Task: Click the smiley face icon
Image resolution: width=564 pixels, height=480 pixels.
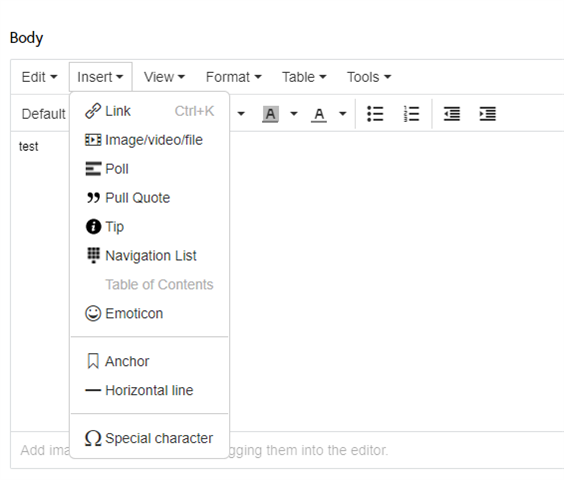Action: click(93, 313)
